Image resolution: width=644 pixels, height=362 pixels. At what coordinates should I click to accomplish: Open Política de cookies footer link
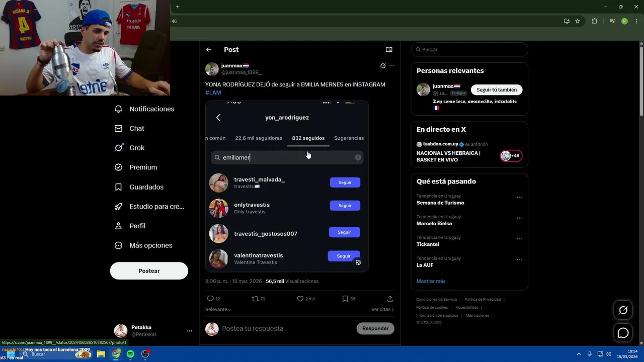coord(432,308)
